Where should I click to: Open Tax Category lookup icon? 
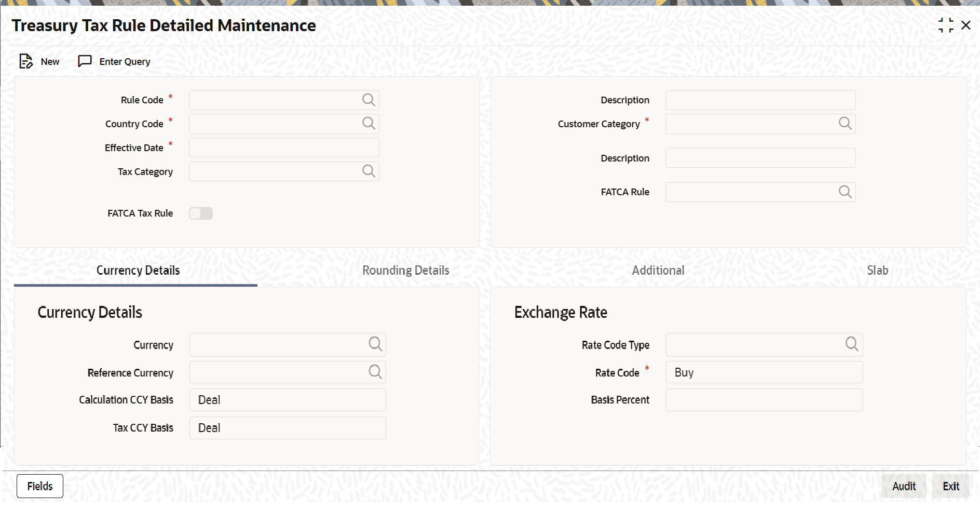point(369,171)
